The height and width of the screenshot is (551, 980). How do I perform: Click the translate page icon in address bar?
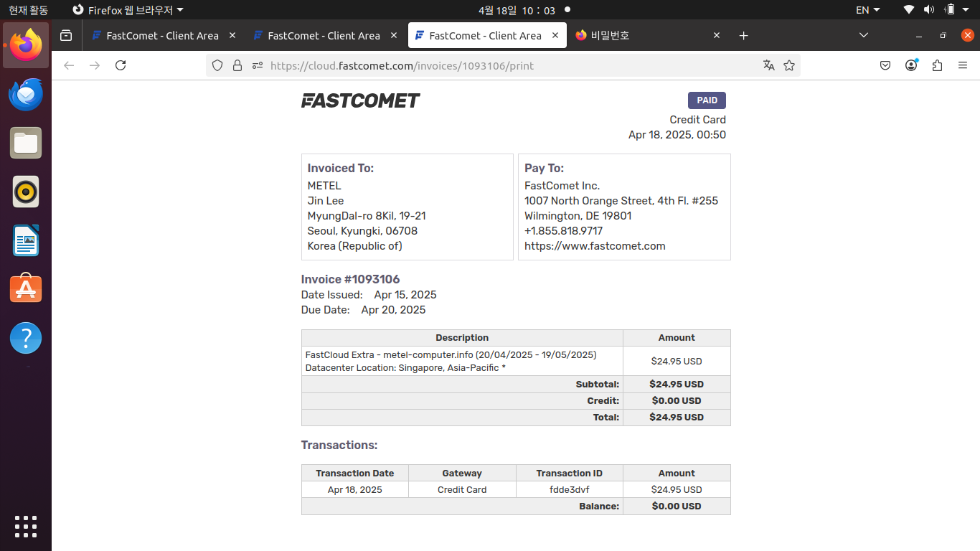(769, 65)
